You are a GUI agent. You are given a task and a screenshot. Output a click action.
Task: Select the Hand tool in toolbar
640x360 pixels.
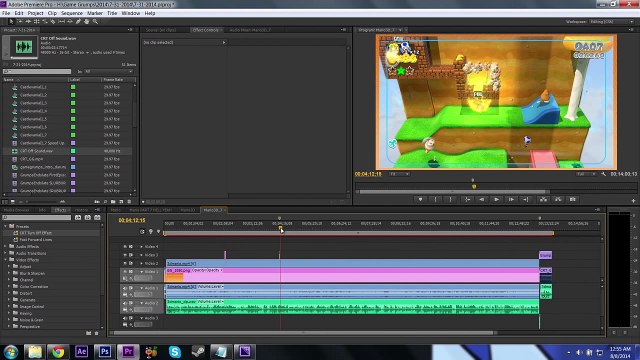coord(87,21)
